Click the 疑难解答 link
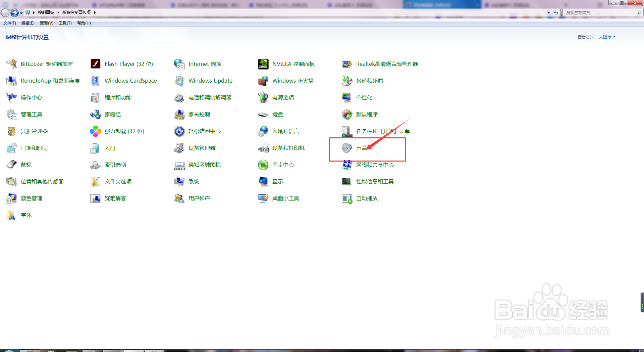Image resolution: width=644 pixels, height=352 pixels. 115,198
